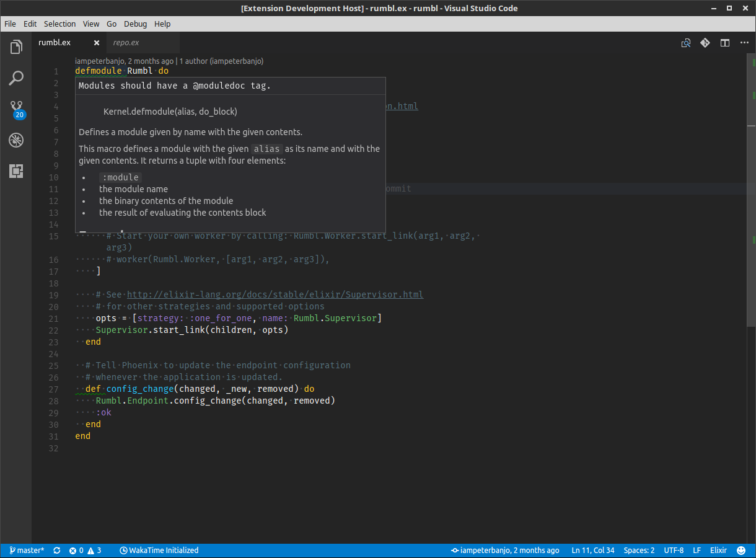Change the LF end of line sequence
The height and width of the screenshot is (558, 756).
(697, 550)
